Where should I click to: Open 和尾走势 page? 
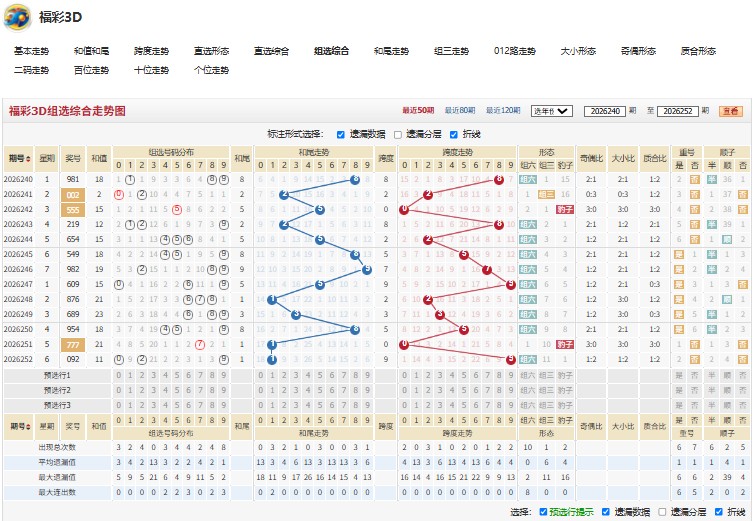click(391, 51)
